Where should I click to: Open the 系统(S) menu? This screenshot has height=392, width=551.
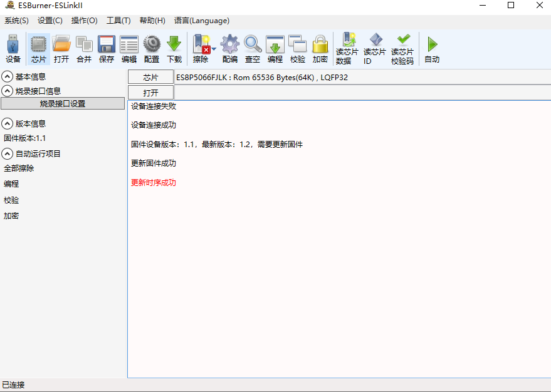(16, 21)
